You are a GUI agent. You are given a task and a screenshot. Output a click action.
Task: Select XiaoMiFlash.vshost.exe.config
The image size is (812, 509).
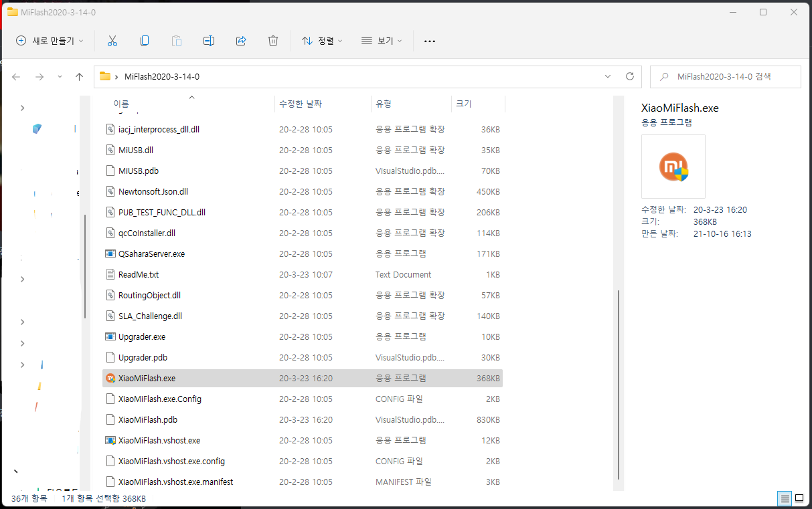pyautogui.click(x=303, y=461)
